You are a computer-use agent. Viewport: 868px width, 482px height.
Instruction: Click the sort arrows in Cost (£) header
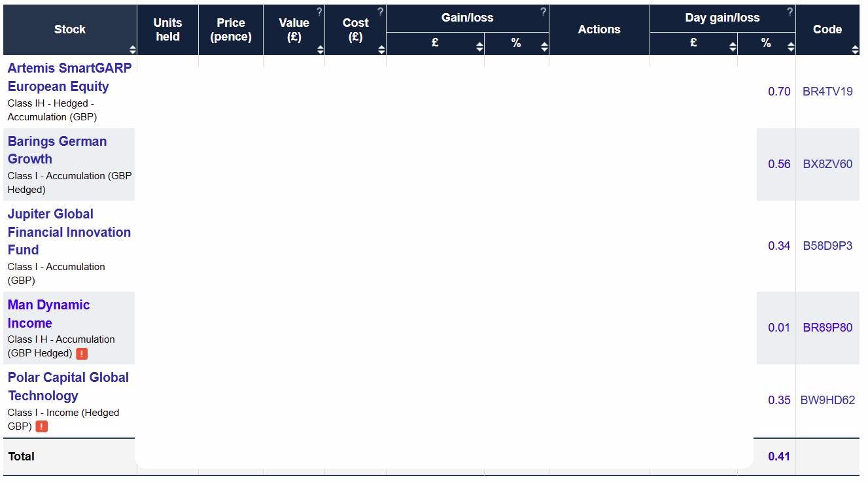381,50
